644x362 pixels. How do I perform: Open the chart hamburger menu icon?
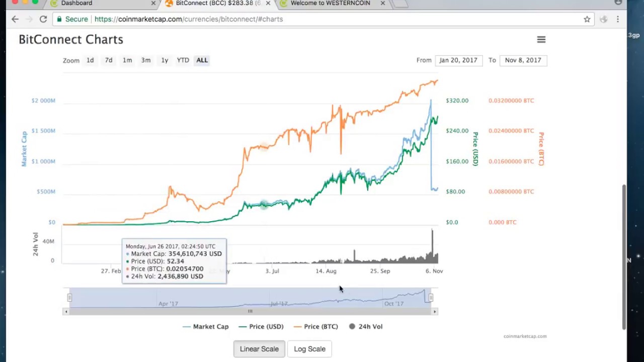pos(541,39)
